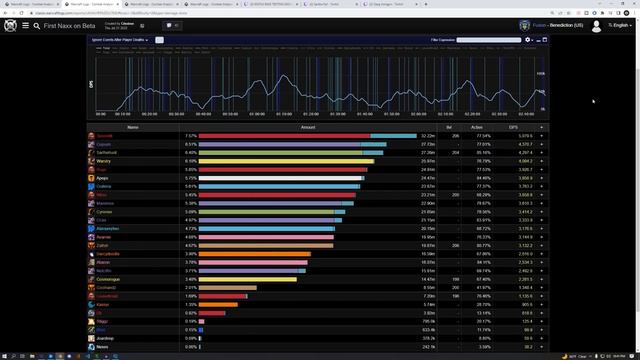640x360 pixels.
Task: Expand Wandry's row with the plus
Action: [x=542, y=161]
